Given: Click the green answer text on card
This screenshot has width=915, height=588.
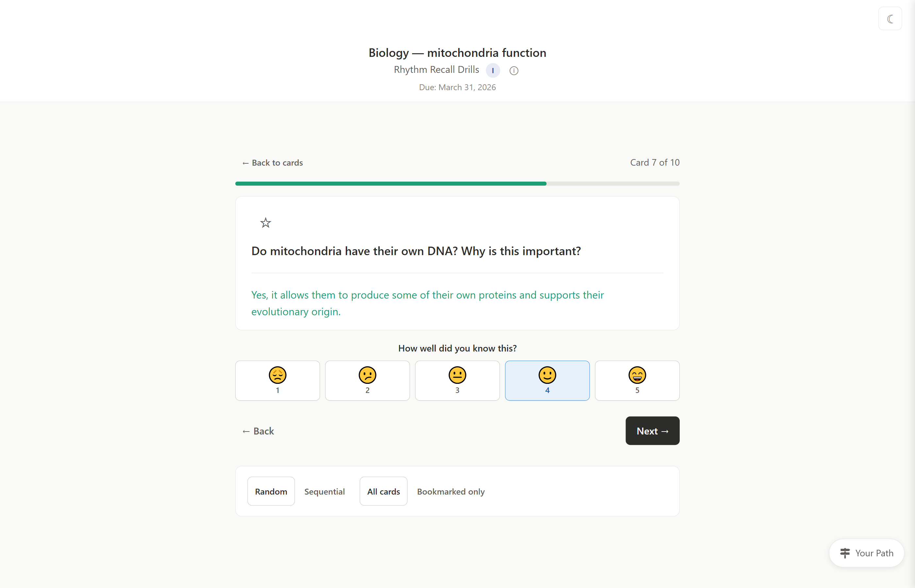Looking at the screenshot, I should tap(427, 303).
